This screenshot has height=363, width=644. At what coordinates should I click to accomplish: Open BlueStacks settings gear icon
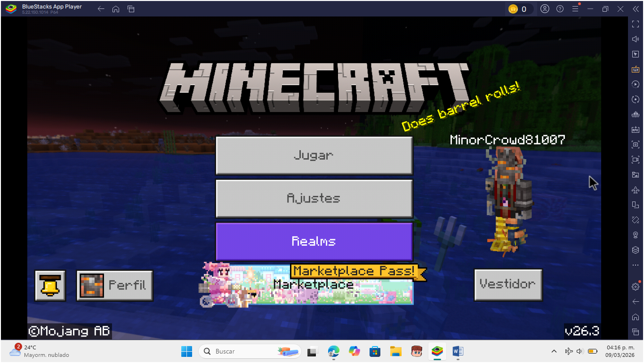coord(636,287)
